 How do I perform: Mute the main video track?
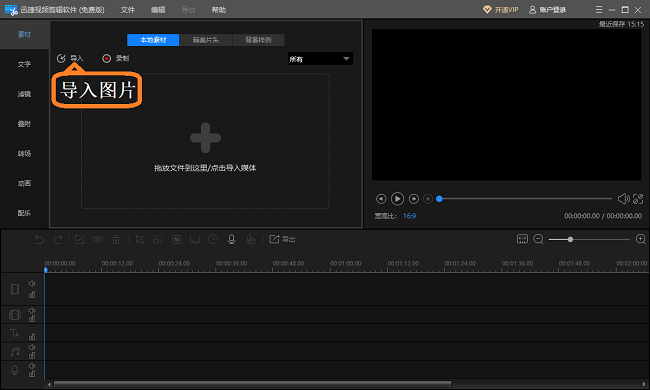[x=32, y=283]
